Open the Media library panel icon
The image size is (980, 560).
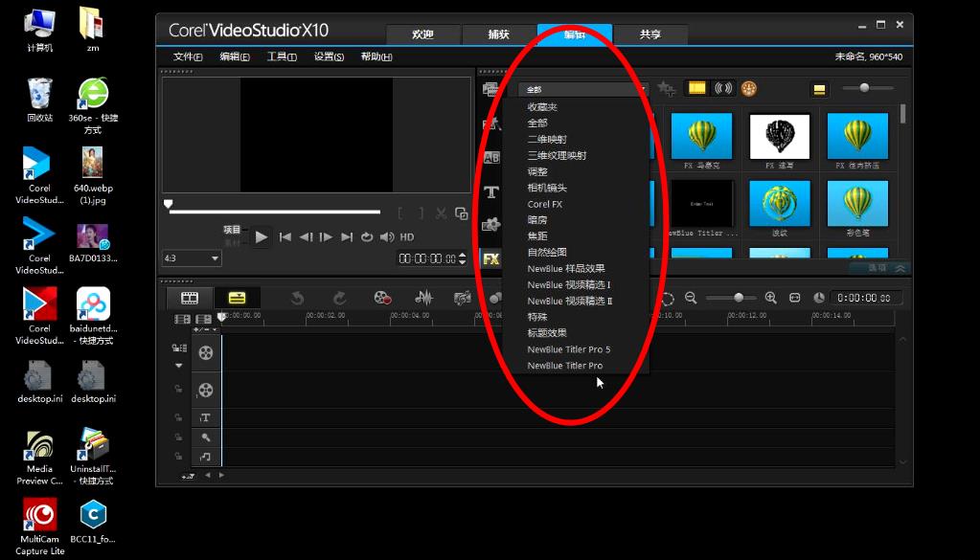point(490,89)
